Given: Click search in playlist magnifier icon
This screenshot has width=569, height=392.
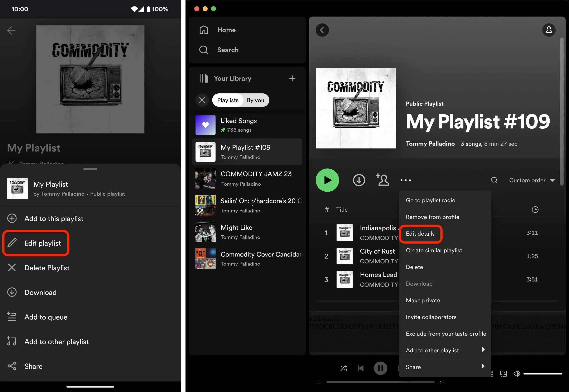Looking at the screenshot, I should [494, 180].
